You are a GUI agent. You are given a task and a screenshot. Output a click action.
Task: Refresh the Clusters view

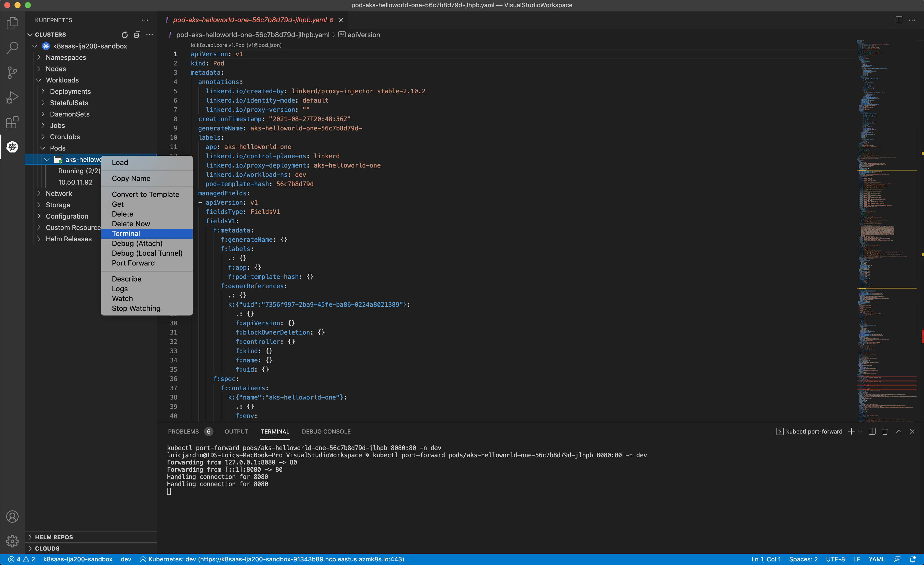click(125, 35)
